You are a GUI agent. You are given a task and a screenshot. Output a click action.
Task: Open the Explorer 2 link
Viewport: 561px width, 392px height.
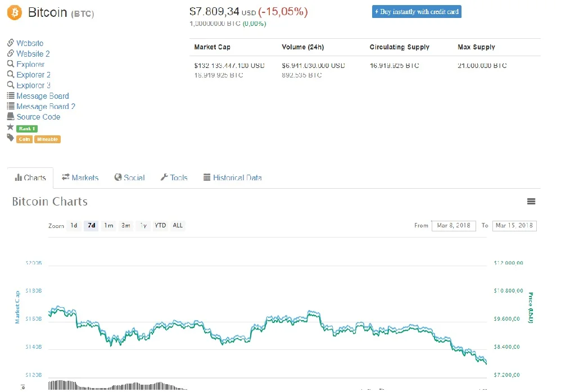[33, 75]
